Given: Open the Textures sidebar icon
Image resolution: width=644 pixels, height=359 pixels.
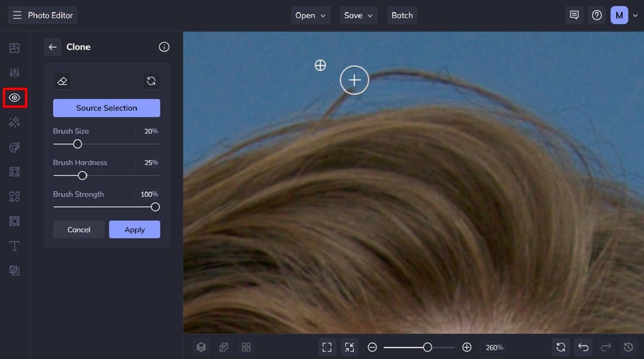Looking at the screenshot, I should (14, 221).
